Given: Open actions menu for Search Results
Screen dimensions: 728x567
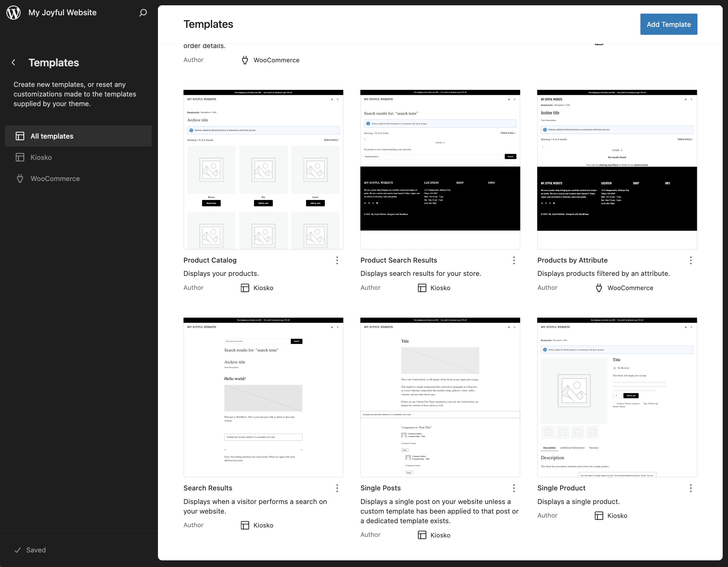Looking at the screenshot, I should click(337, 488).
